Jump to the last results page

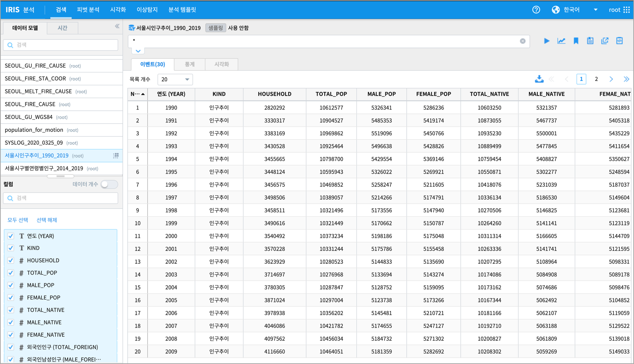pos(626,79)
